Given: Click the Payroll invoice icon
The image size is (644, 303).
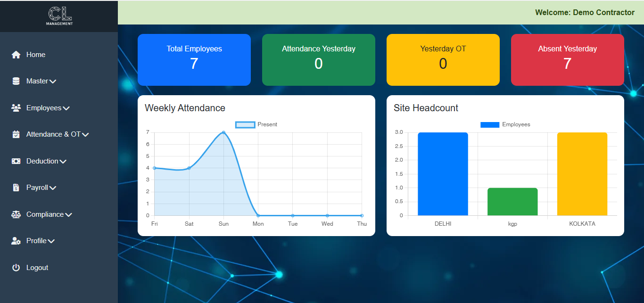Looking at the screenshot, I should click(x=16, y=188).
